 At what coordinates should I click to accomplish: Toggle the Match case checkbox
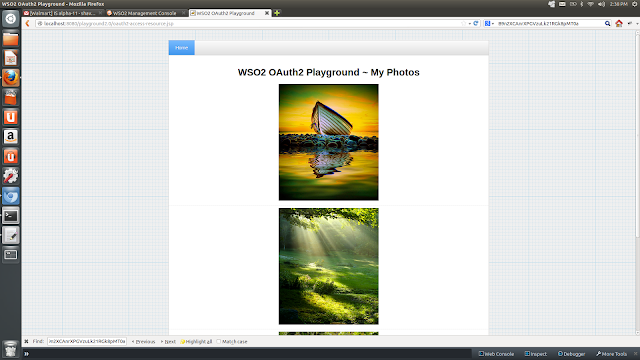219,341
